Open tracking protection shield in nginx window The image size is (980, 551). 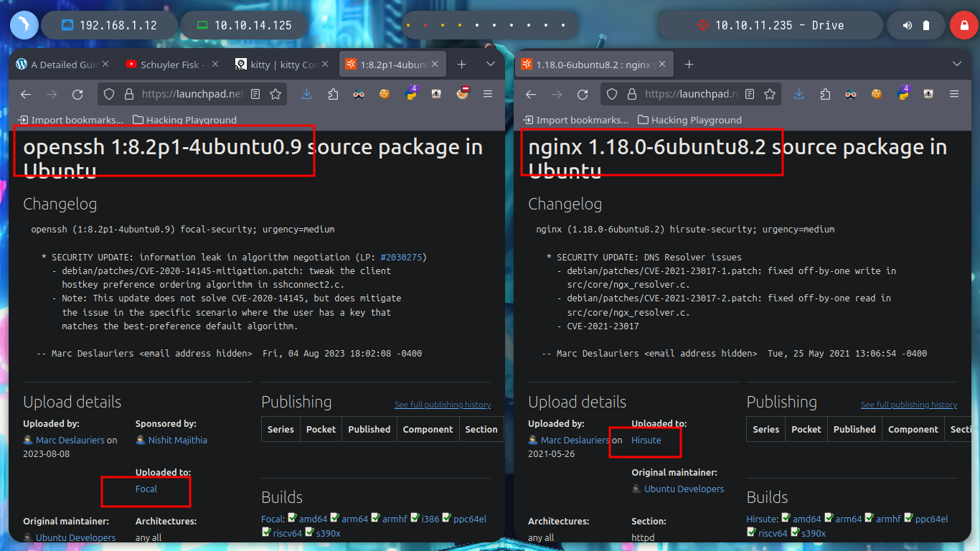click(x=612, y=94)
